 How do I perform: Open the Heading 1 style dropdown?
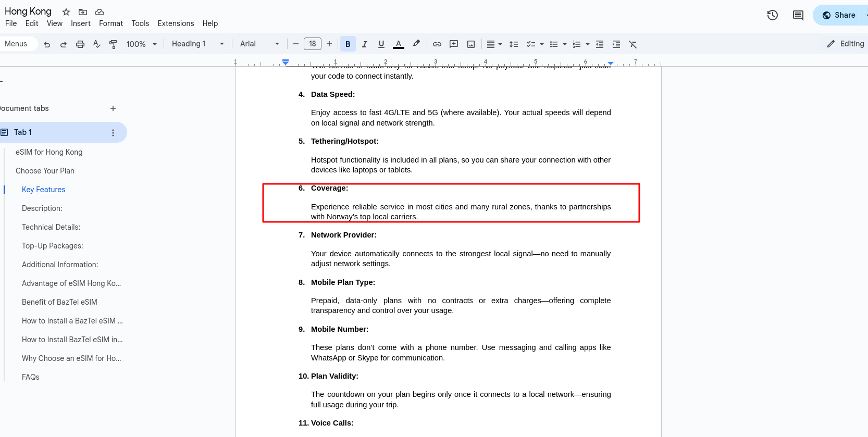[x=198, y=44]
